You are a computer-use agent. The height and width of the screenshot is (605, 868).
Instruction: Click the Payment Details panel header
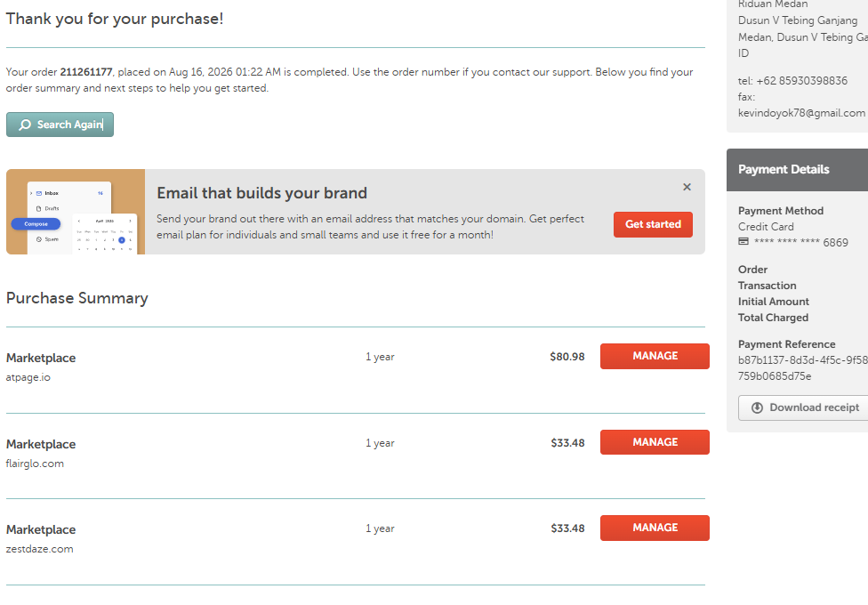pyautogui.click(x=797, y=170)
